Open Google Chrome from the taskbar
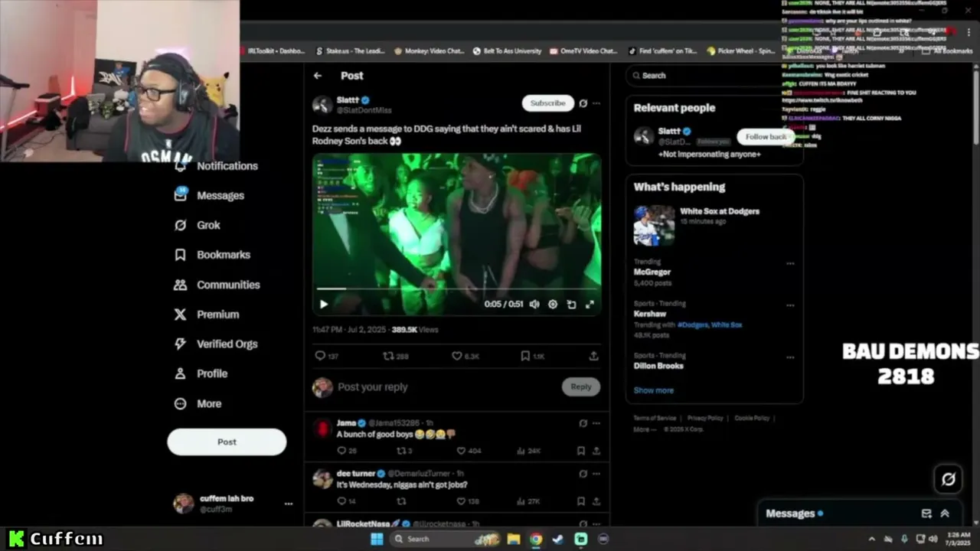980x551 pixels. (536, 539)
